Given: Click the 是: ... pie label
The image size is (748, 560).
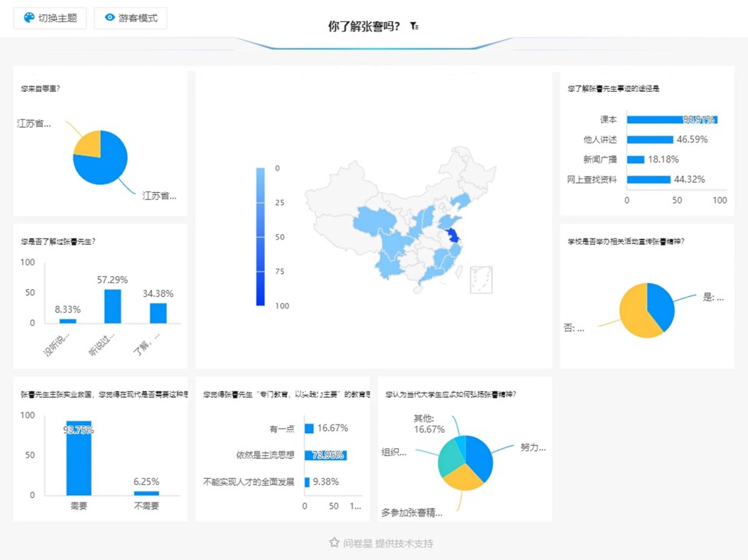Looking at the screenshot, I should (x=714, y=298).
